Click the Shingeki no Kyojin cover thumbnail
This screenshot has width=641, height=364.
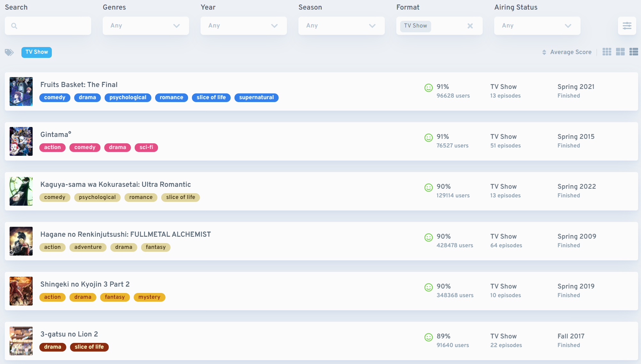[x=21, y=291]
